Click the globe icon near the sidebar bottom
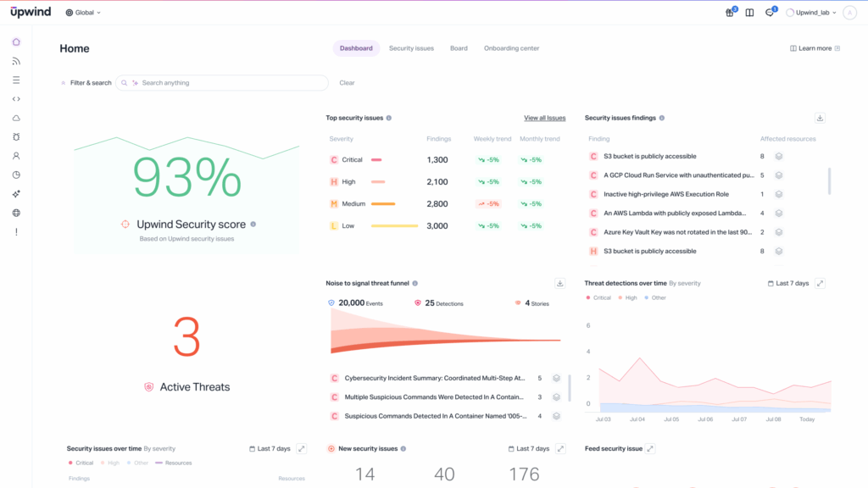The width and height of the screenshot is (868, 488). point(16,213)
